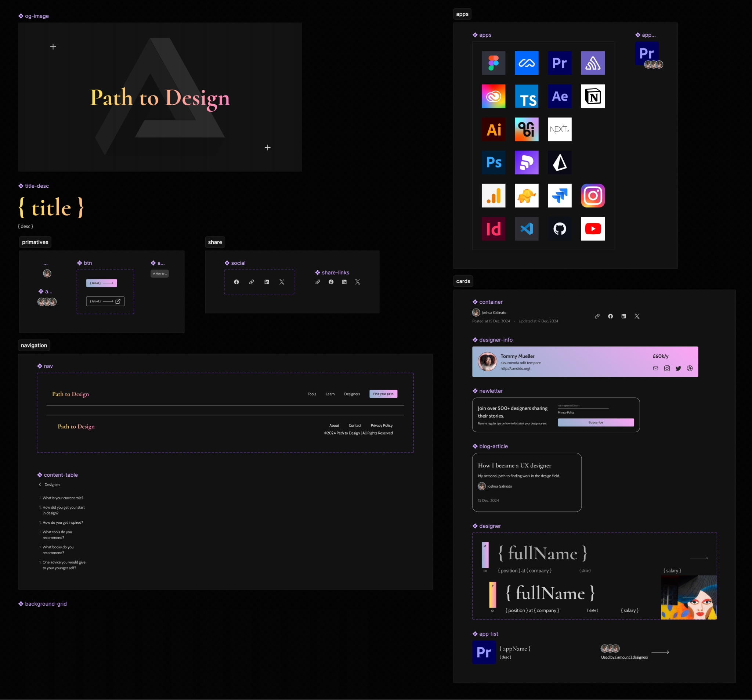The height and width of the screenshot is (700, 752).
Task: Open Tools in the nav header
Action: (x=312, y=394)
